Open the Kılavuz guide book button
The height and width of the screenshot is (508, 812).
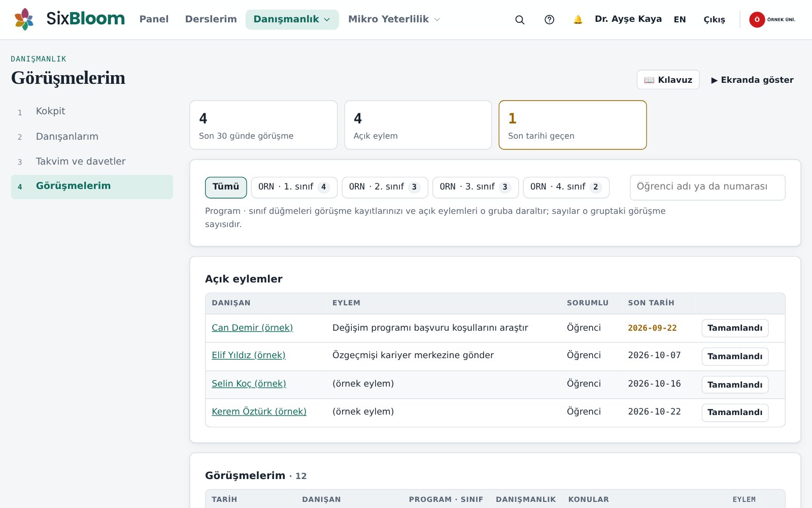tap(668, 80)
